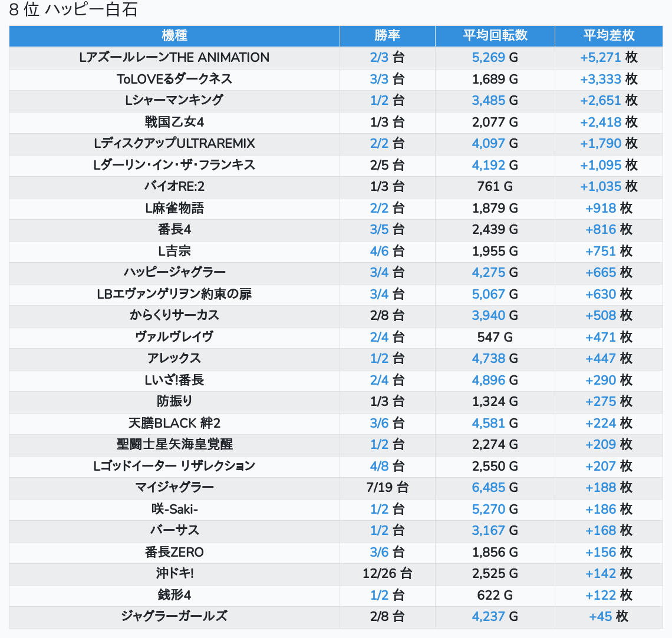
Task: Click ハッピージャグラー machine name
Action: [x=174, y=272]
